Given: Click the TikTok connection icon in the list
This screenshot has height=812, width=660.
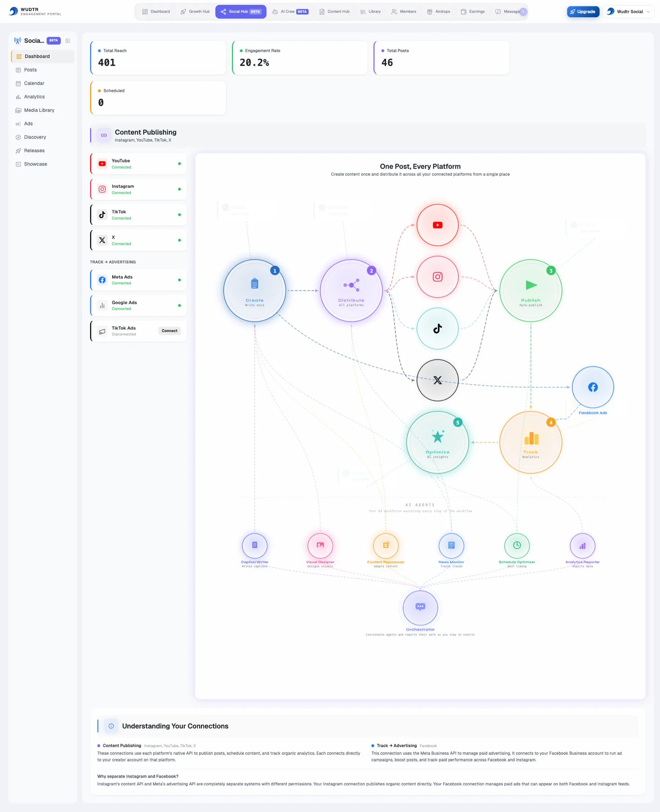Looking at the screenshot, I should click(102, 215).
